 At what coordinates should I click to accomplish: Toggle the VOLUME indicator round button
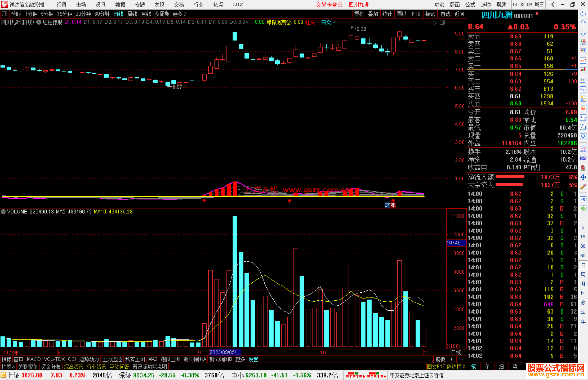pyautogui.click(x=3, y=212)
